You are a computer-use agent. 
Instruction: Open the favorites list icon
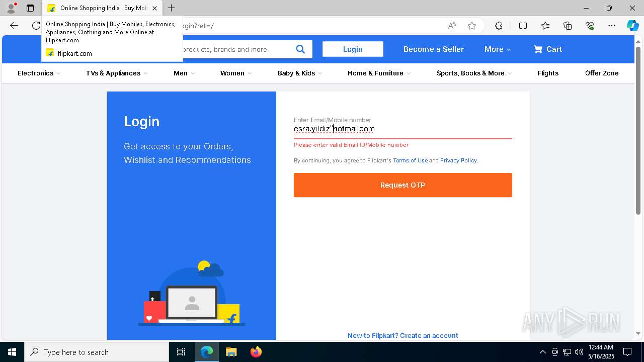point(545,26)
